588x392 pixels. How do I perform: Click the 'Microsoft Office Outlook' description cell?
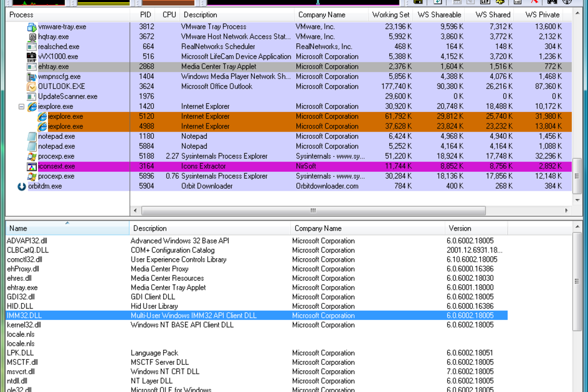point(217,86)
